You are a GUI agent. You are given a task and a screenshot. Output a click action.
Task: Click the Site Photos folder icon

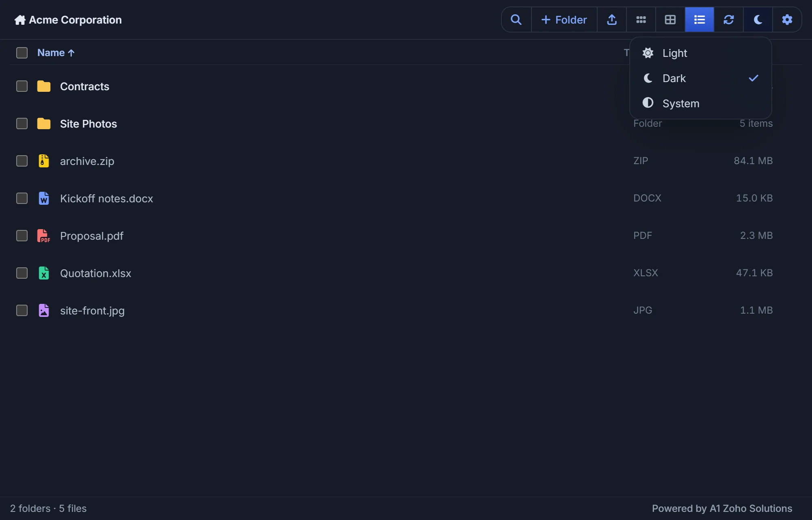point(44,123)
